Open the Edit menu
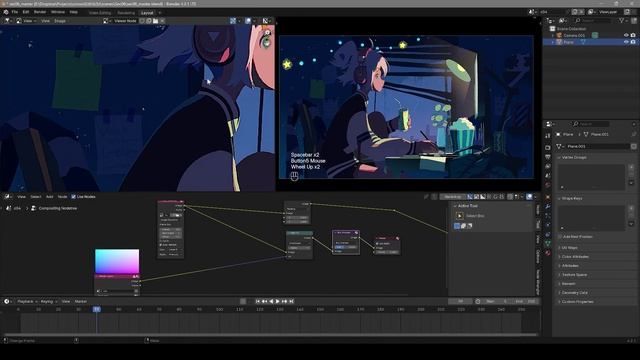The width and height of the screenshot is (640, 360). 26,12
